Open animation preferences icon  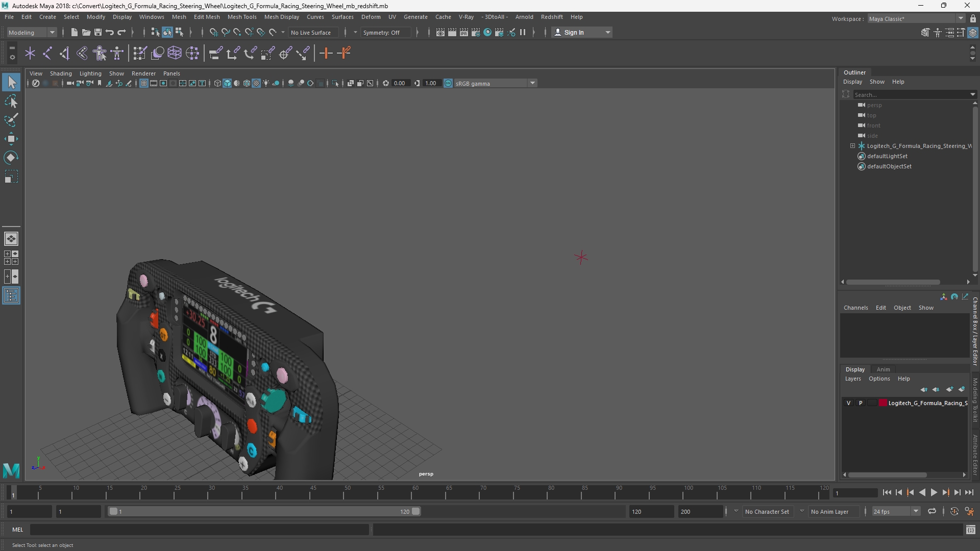pyautogui.click(x=969, y=511)
